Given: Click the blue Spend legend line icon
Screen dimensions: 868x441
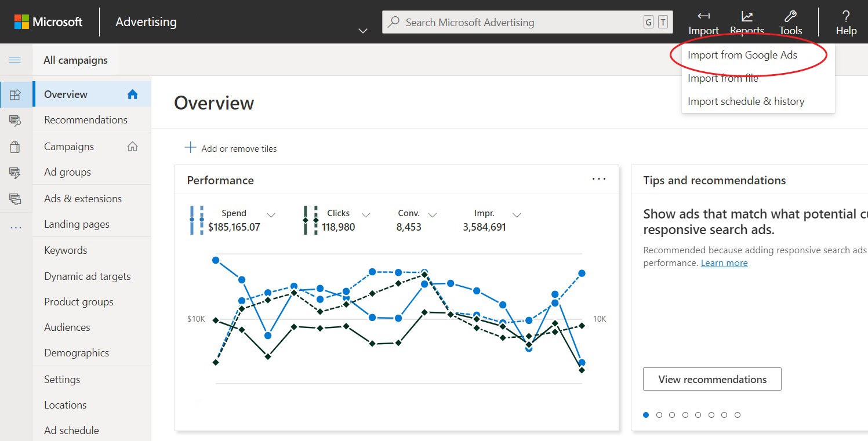Looking at the screenshot, I should click(x=197, y=220).
